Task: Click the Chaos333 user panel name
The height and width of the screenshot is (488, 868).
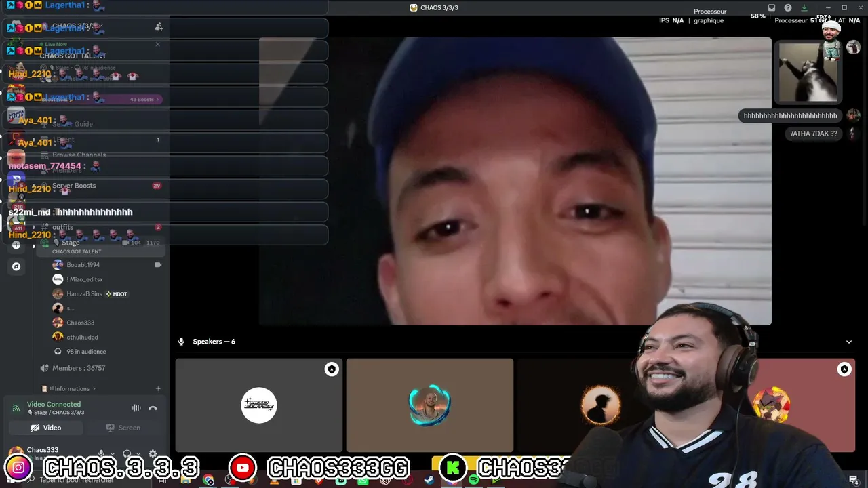Action: pyautogui.click(x=43, y=450)
